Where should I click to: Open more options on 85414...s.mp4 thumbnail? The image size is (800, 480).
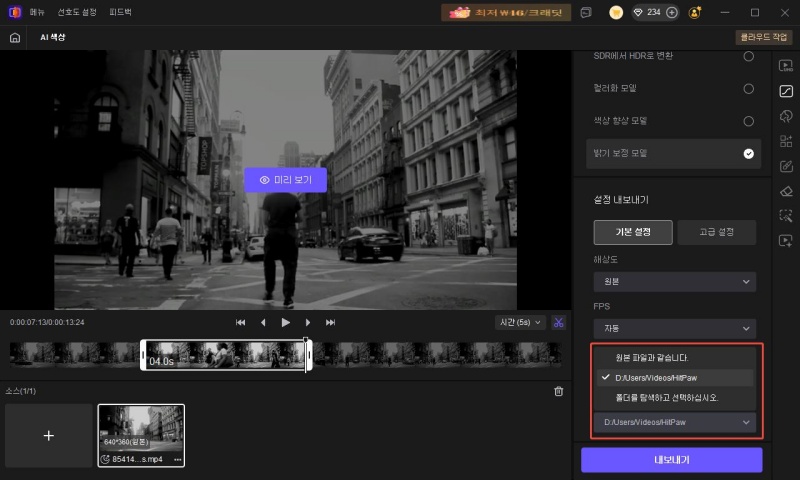click(178, 460)
